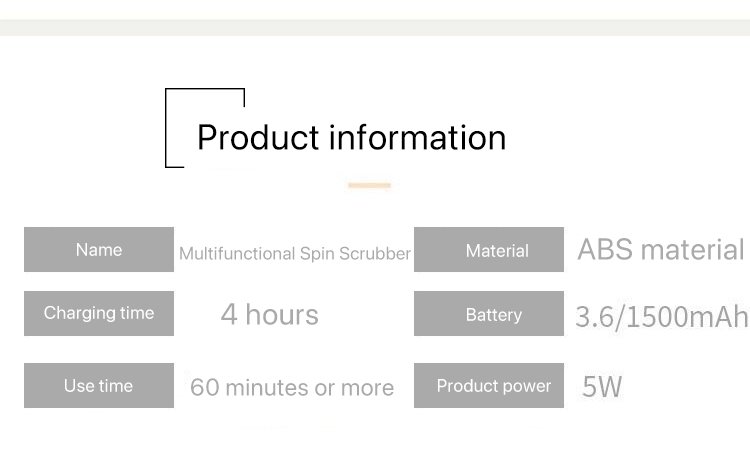Click the beige top banner strip

375,27
